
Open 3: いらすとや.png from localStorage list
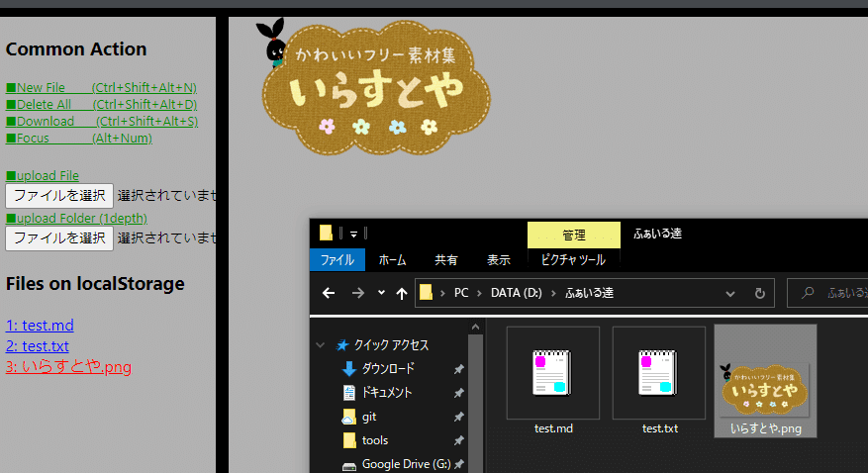point(68,367)
